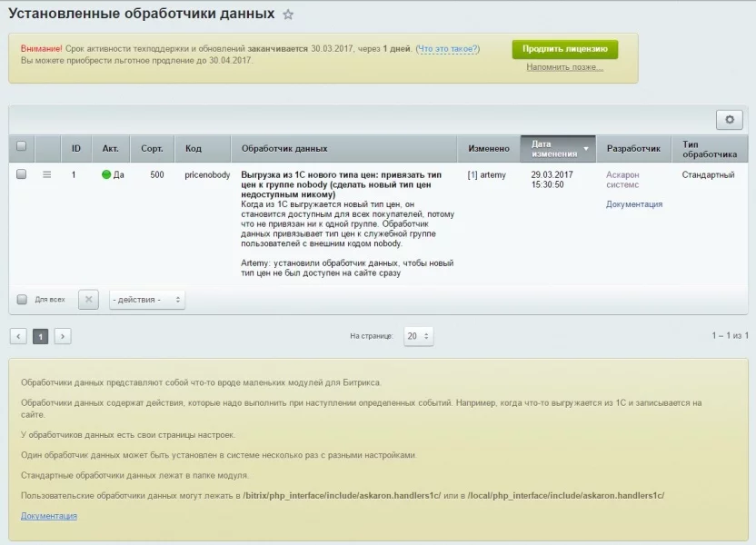Open the "действия" dropdown
Screen dimensions: 756x545
146,299
